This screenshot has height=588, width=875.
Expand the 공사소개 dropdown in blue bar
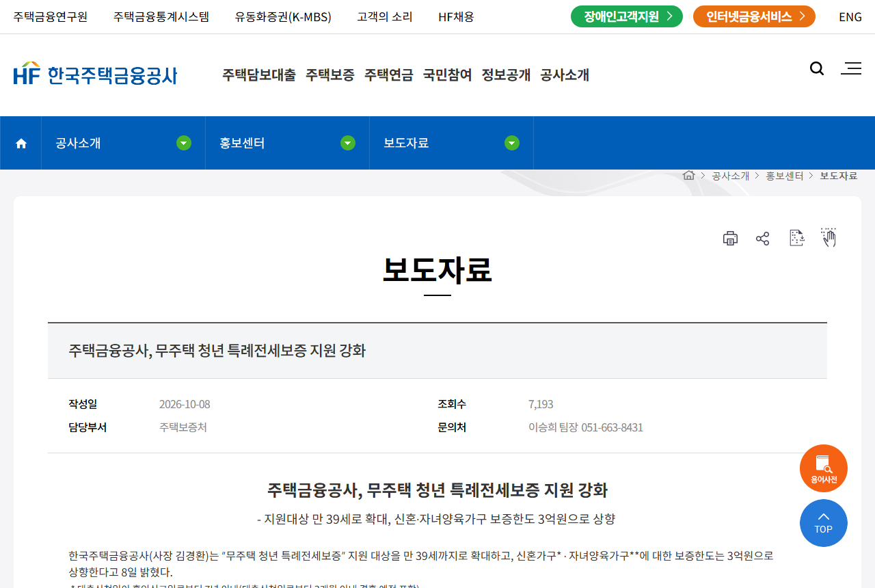tap(123, 143)
